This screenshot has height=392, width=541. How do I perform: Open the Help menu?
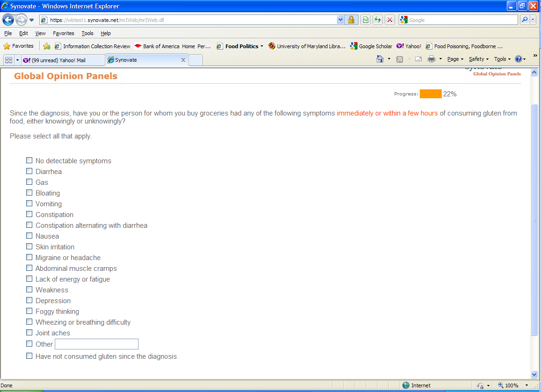[x=106, y=33]
